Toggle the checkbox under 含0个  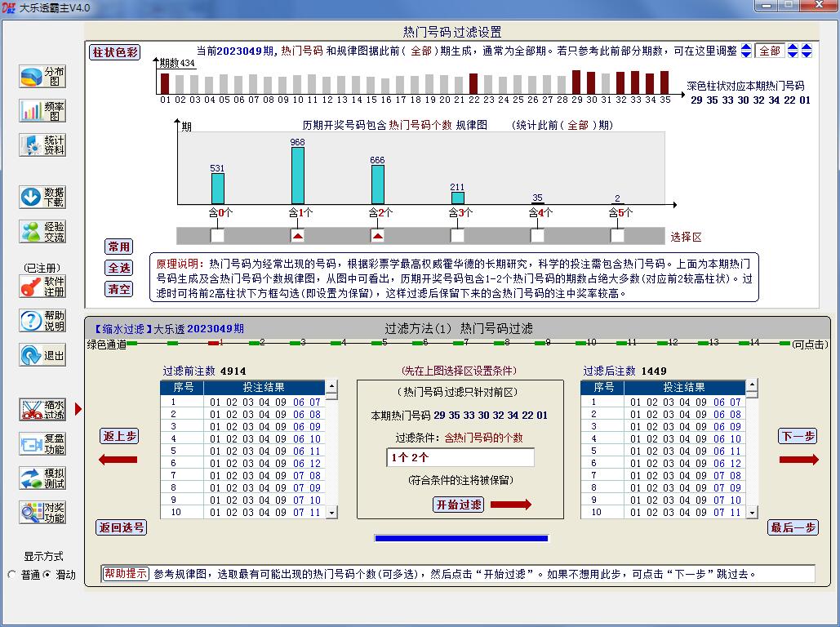(217, 236)
